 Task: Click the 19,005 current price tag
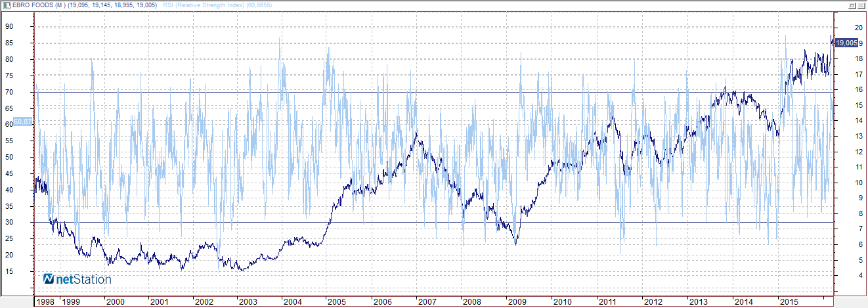click(x=846, y=43)
